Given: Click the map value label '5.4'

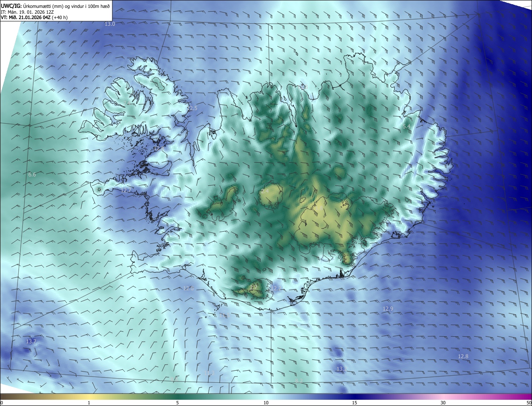Looking at the screenshot, I should 406,126.
